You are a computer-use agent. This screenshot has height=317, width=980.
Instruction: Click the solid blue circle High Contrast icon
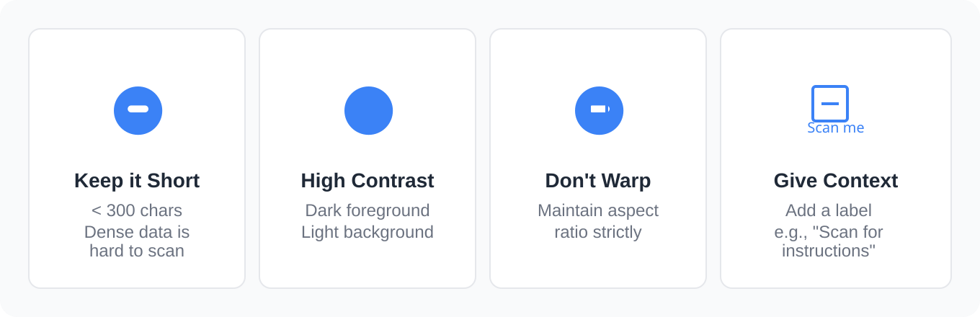(x=368, y=110)
